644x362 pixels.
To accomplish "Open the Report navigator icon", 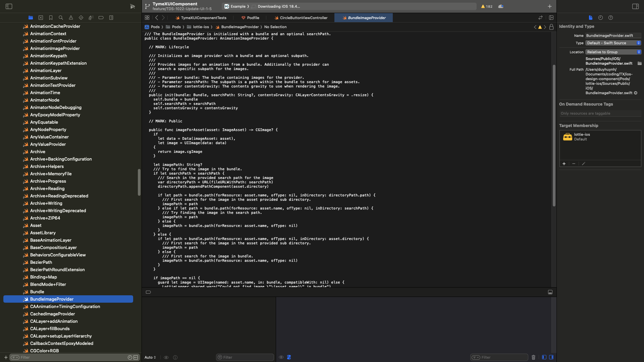I will coord(111,18).
